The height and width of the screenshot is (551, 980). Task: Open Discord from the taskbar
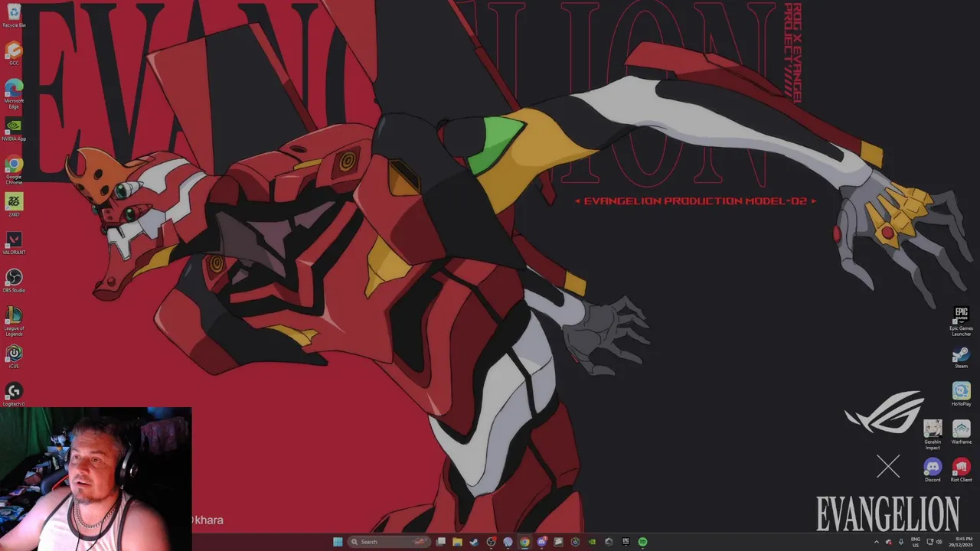[541, 542]
